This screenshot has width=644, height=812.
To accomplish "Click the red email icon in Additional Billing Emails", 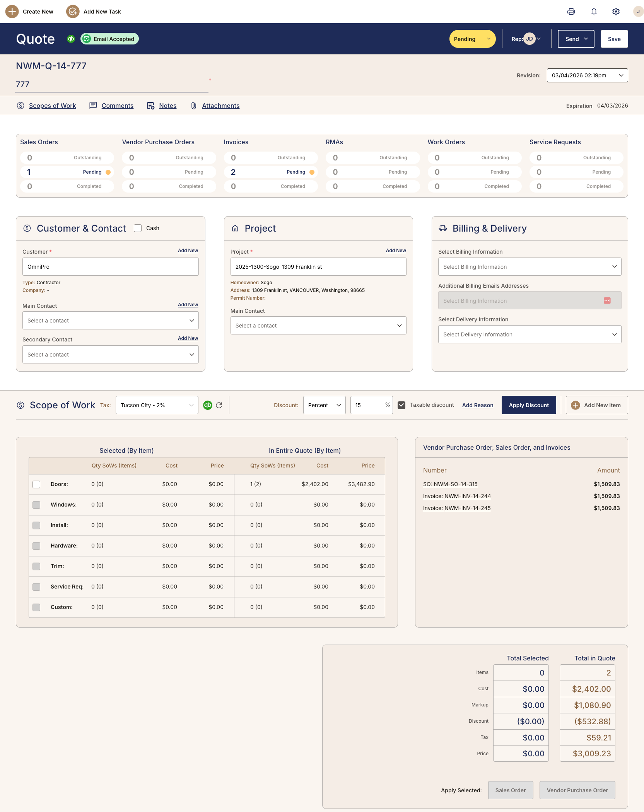I will (x=607, y=300).
